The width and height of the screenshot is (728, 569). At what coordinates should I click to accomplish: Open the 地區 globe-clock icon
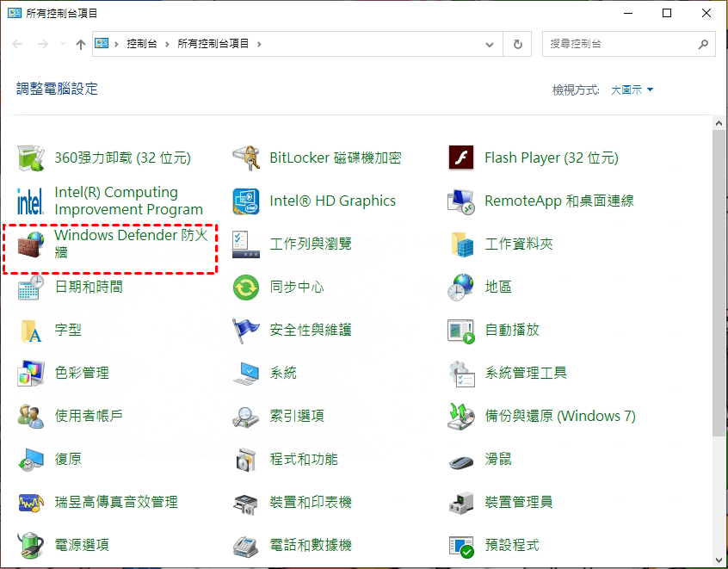coord(461,287)
